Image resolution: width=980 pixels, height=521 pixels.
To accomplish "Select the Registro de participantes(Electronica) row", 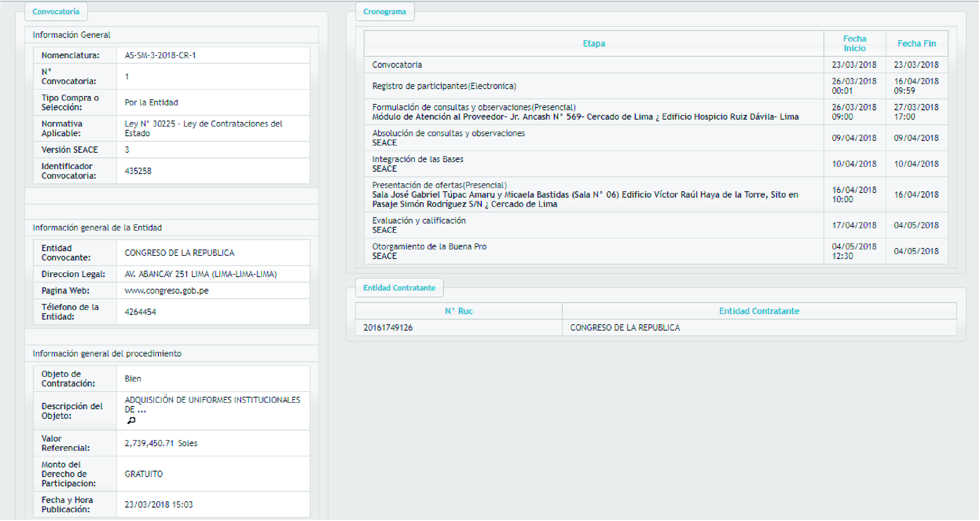I will [x=443, y=86].
